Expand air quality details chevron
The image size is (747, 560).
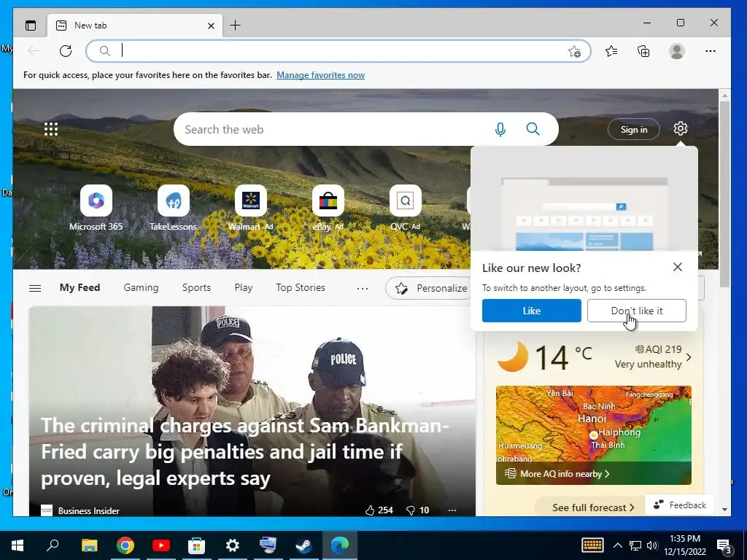point(689,357)
